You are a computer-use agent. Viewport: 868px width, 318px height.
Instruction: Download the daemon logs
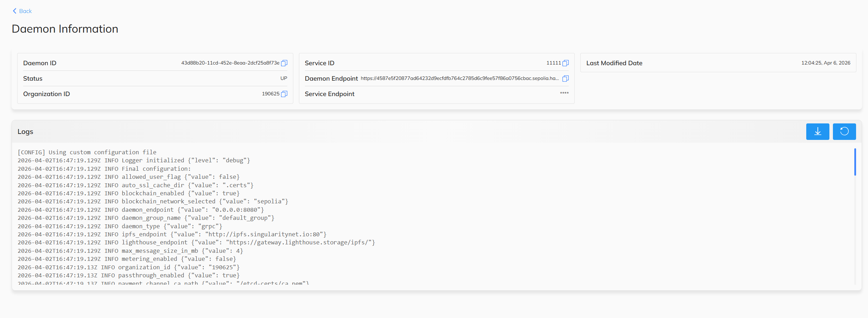(x=817, y=131)
